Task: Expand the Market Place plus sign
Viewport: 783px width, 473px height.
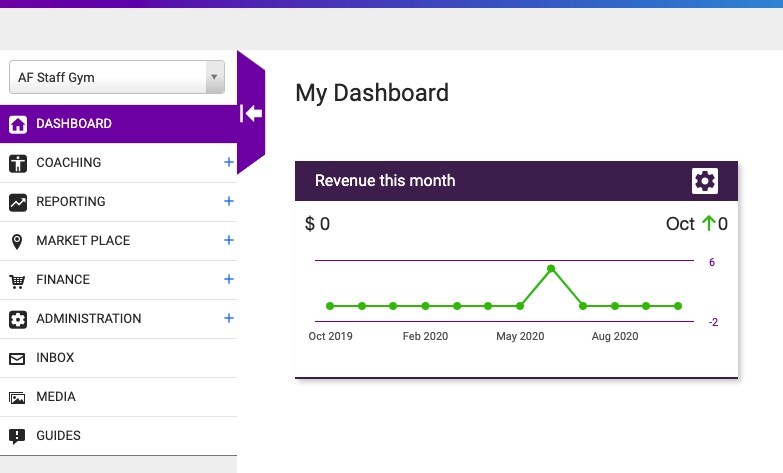Action: [x=229, y=240]
